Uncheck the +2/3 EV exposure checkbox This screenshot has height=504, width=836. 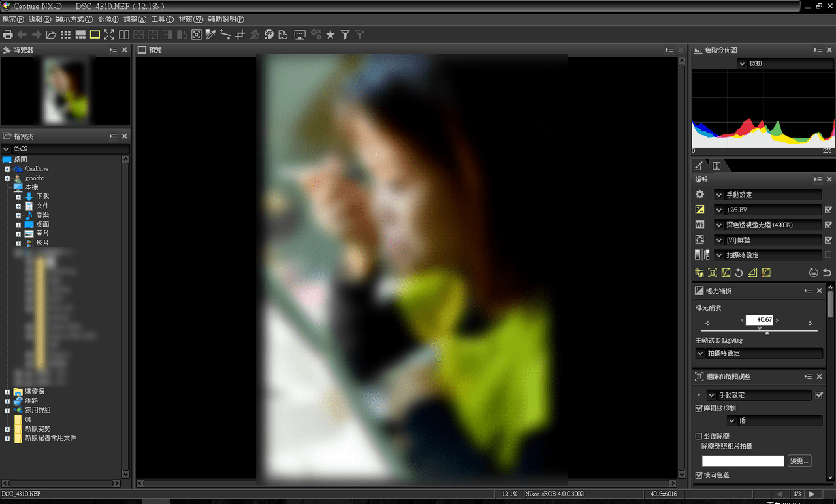[829, 210]
